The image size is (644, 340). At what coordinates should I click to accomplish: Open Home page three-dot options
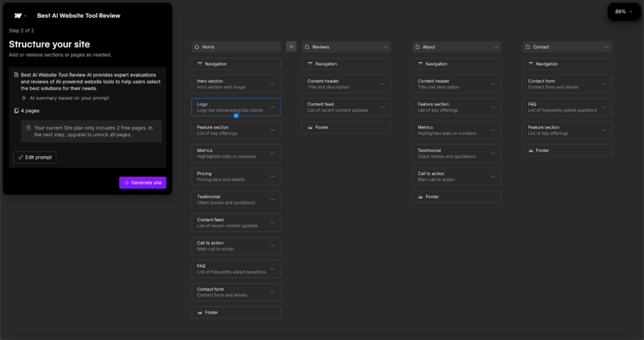point(272,47)
